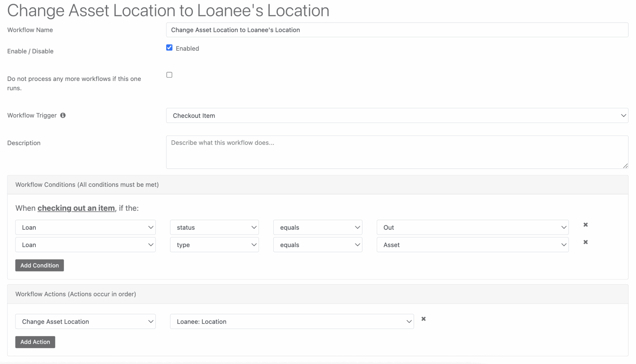Remove the Loan type equals Asset condition

586,242
